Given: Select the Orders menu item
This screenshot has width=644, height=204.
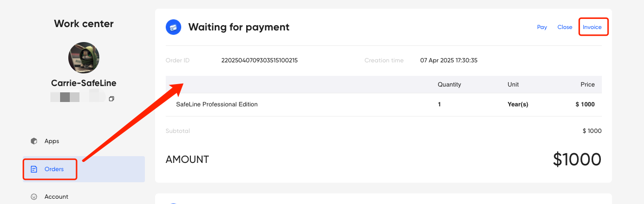Looking at the screenshot, I should click(84, 169).
